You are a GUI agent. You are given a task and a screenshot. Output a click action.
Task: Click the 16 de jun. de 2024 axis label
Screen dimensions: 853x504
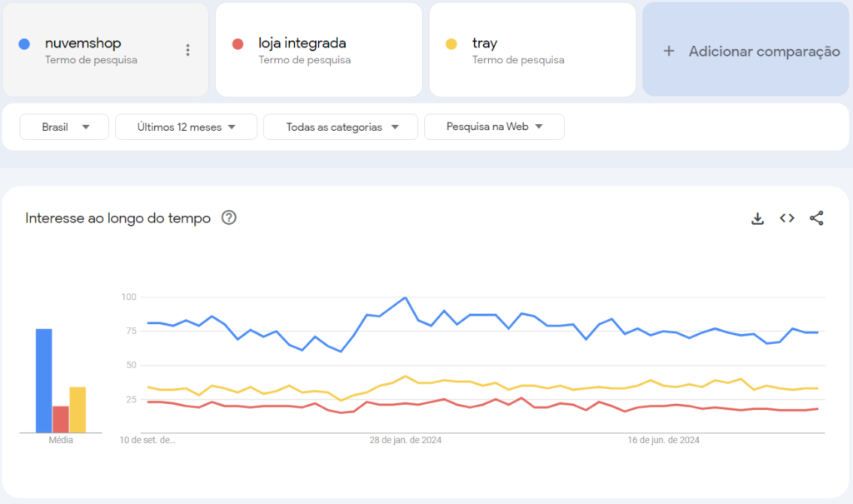pyautogui.click(x=663, y=441)
